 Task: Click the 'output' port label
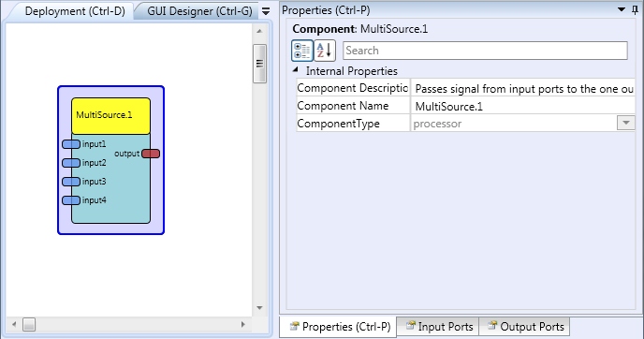pos(127,154)
